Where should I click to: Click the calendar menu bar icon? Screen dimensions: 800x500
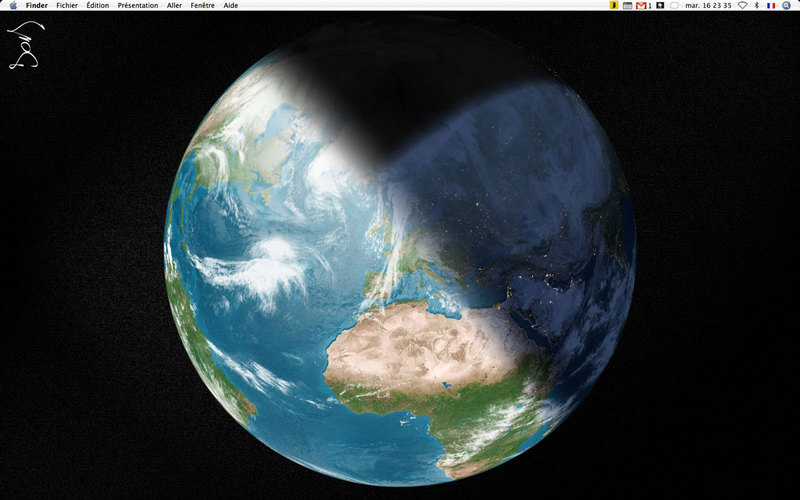click(628, 5)
